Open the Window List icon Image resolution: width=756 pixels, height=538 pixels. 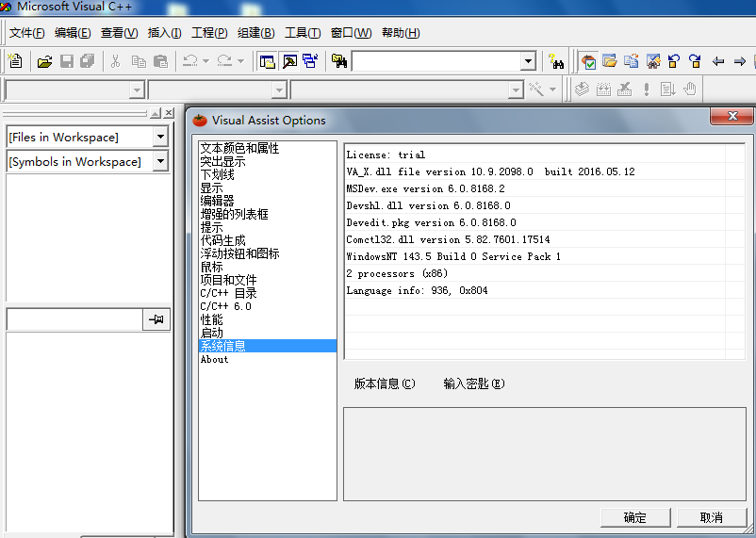tap(310, 61)
